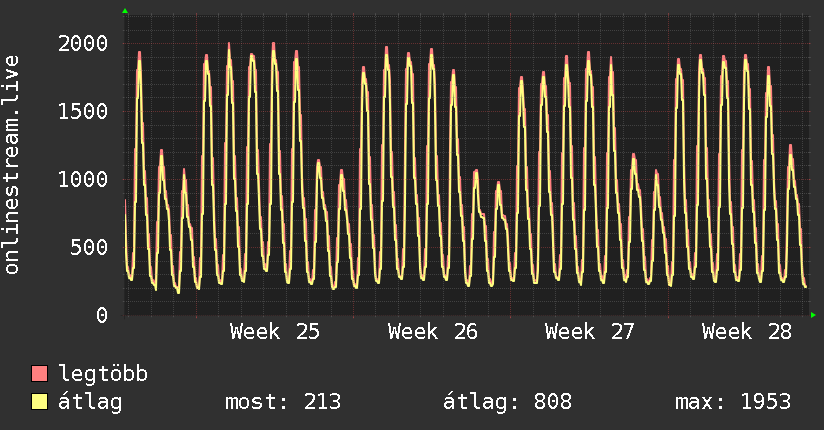The height and width of the screenshot is (430, 824).
Task: Click the 500 y-axis tick label
Action: click(x=89, y=248)
